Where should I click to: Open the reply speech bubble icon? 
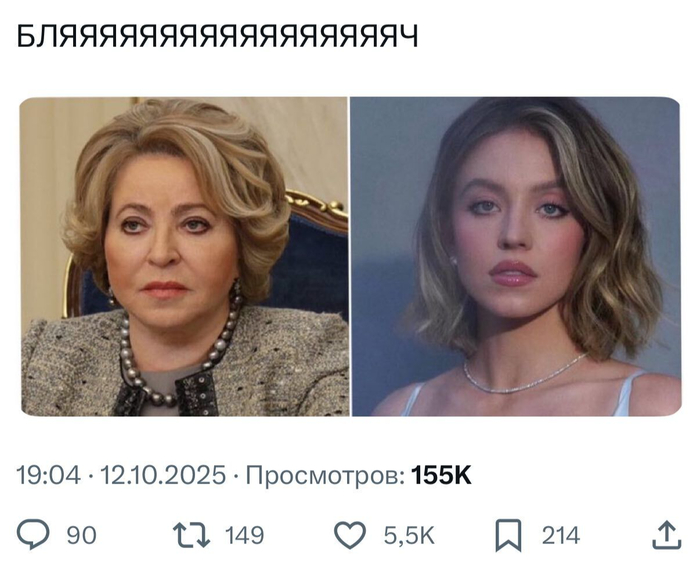tap(33, 534)
